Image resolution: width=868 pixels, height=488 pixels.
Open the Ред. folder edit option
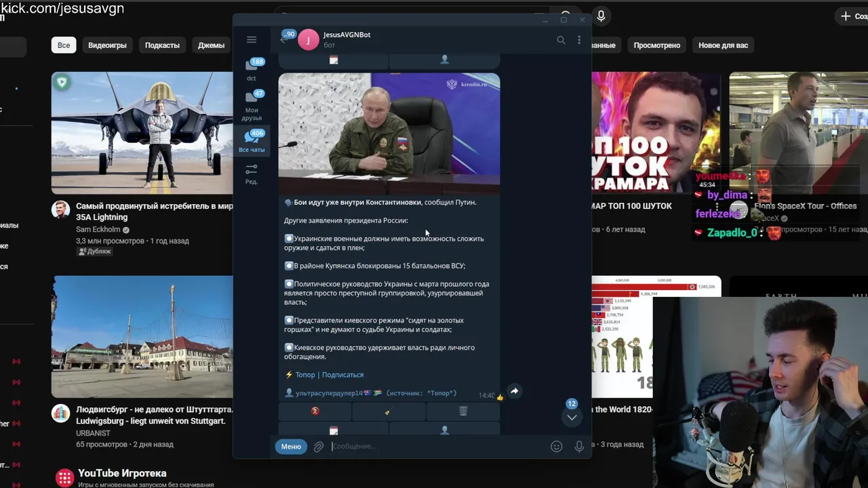[252, 174]
